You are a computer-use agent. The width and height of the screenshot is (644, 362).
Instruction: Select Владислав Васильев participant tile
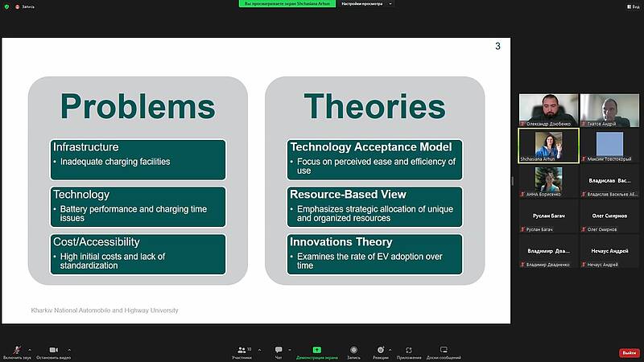point(609,180)
